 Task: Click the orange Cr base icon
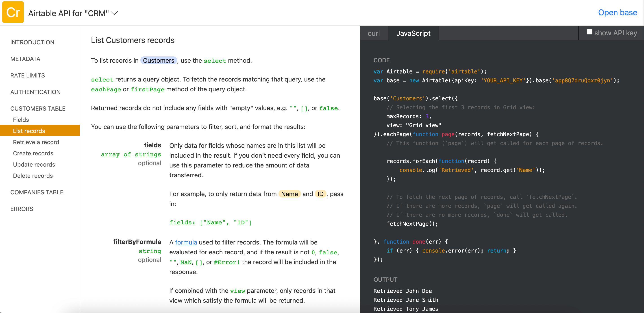tap(13, 12)
